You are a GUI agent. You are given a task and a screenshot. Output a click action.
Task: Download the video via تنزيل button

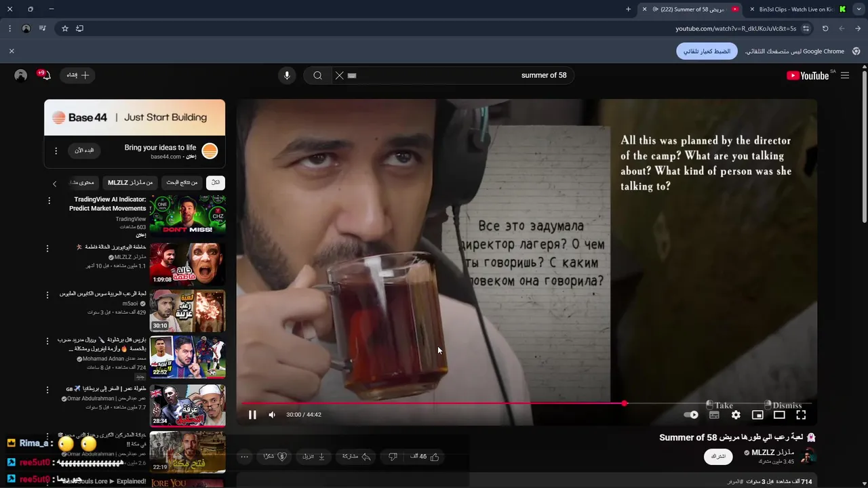[313, 457]
